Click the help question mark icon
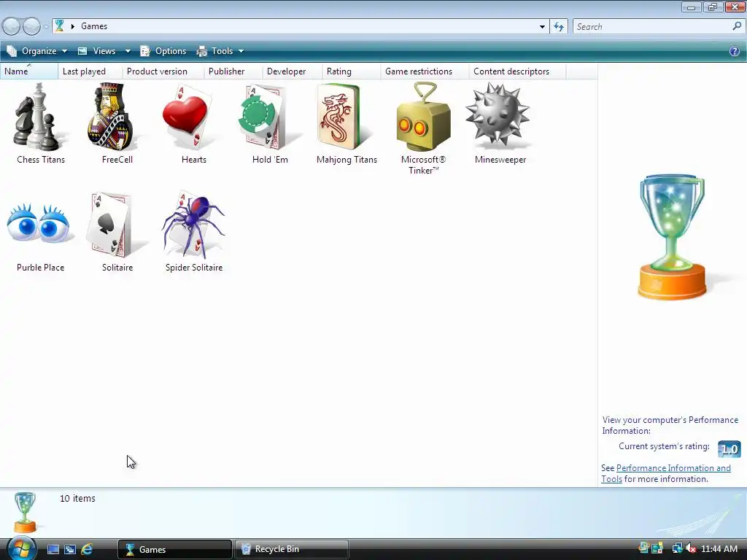This screenshot has width=747, height=560. (x=734, y=51)
